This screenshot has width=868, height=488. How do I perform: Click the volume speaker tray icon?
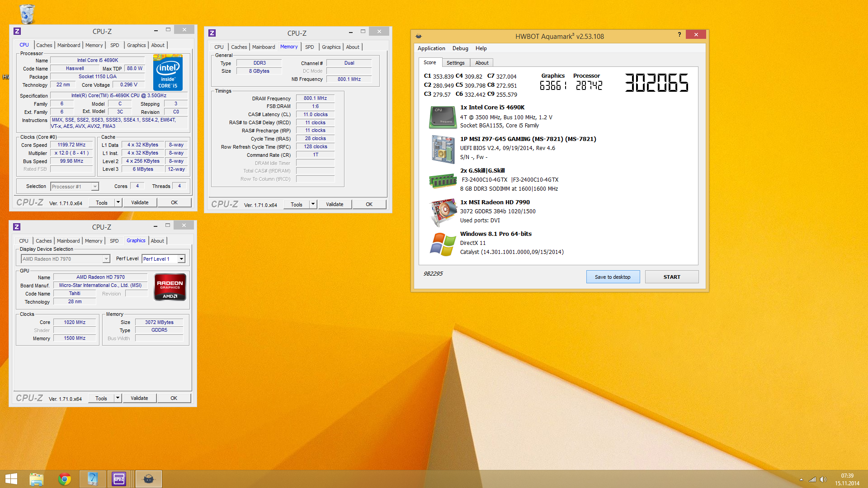[823, 479]
